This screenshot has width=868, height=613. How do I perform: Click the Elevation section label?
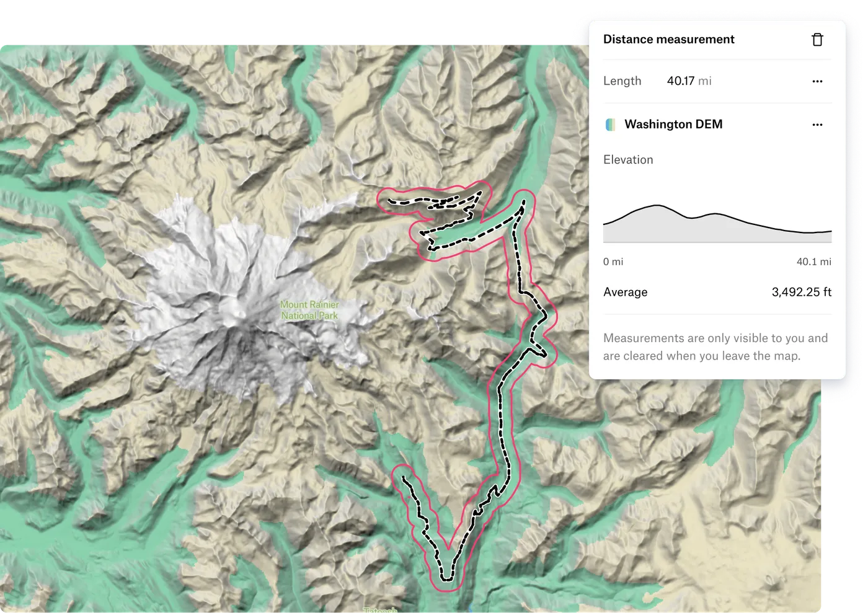[628, 159]
